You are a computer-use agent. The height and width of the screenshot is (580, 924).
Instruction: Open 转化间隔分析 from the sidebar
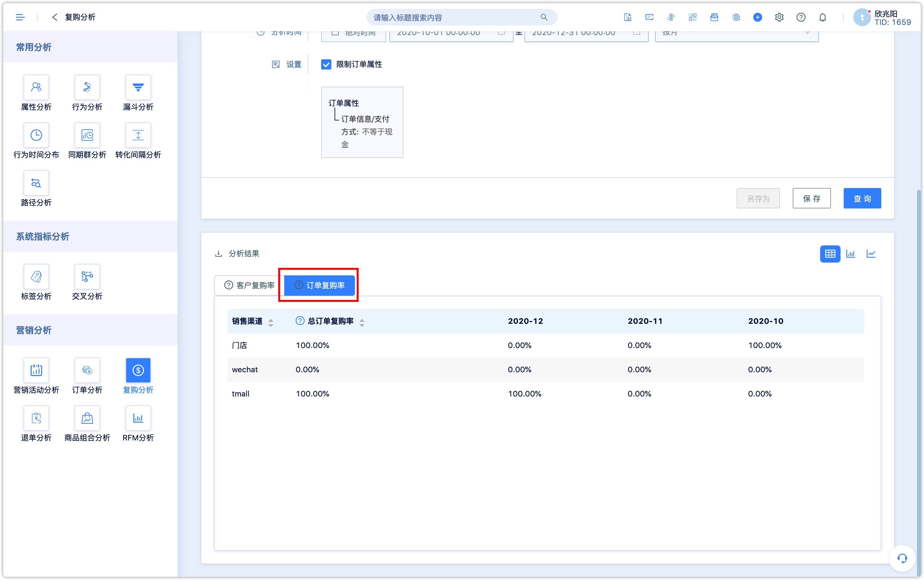coord(138,141)
